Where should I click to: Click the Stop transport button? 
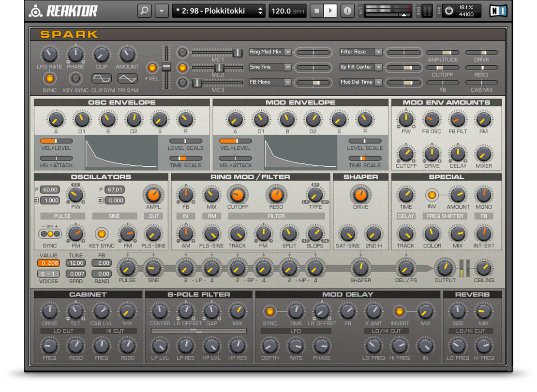317,11
